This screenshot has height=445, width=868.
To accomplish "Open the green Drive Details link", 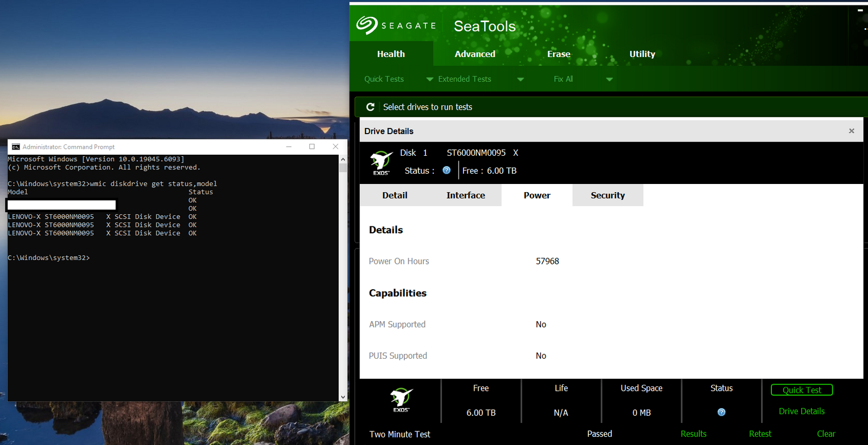I will (x=802, y=411).
